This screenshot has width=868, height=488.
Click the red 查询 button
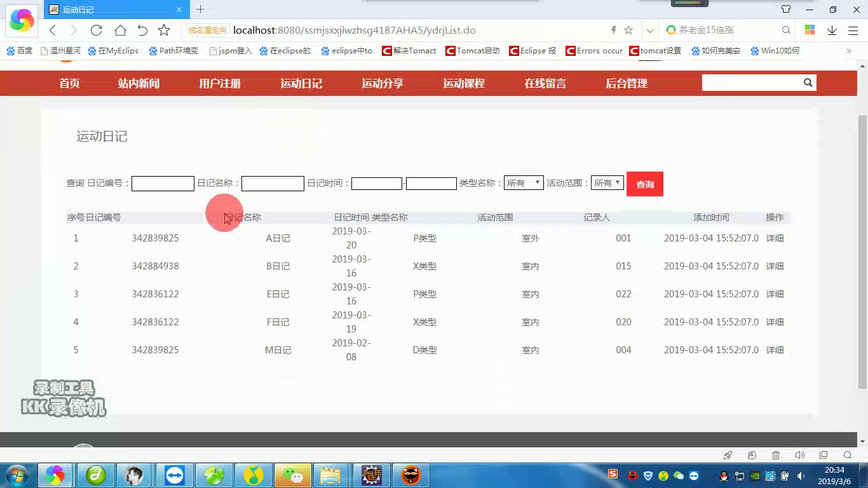point(645,184)
